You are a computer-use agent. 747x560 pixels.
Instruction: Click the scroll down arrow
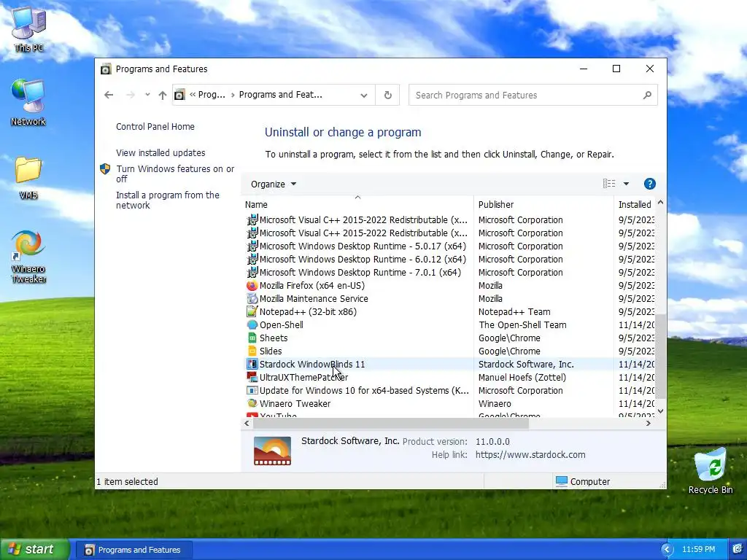point(660,411)
